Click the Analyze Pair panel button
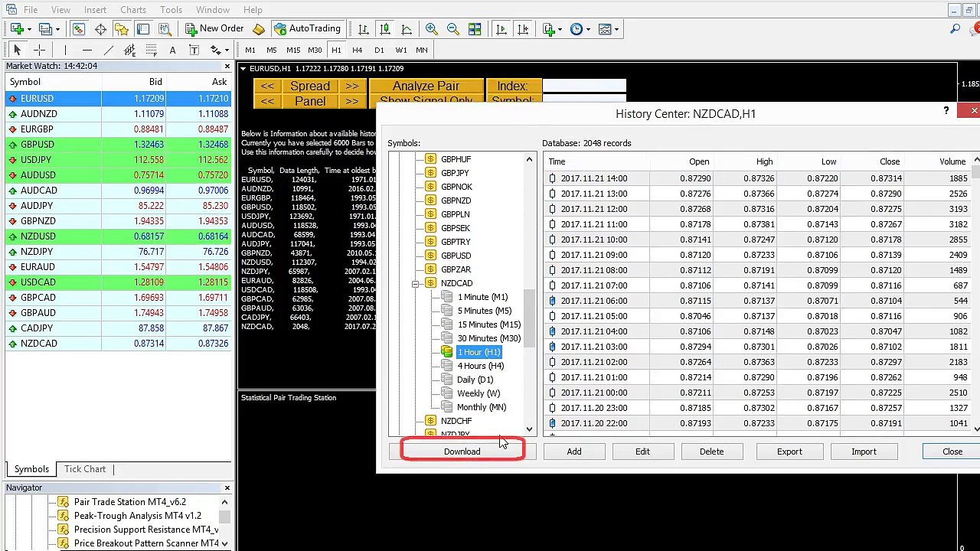This screenshot has width=980, height=551. pos(426,86)
